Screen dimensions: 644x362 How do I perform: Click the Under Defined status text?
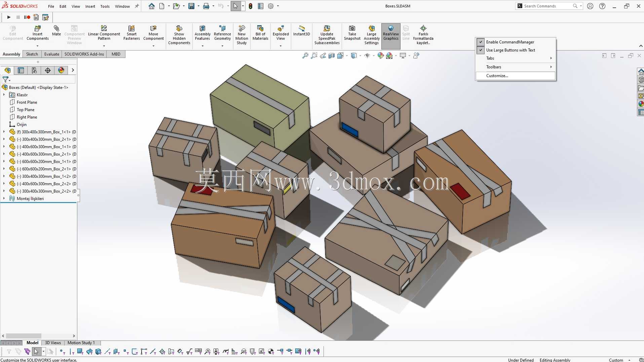(x=521, y=360)
